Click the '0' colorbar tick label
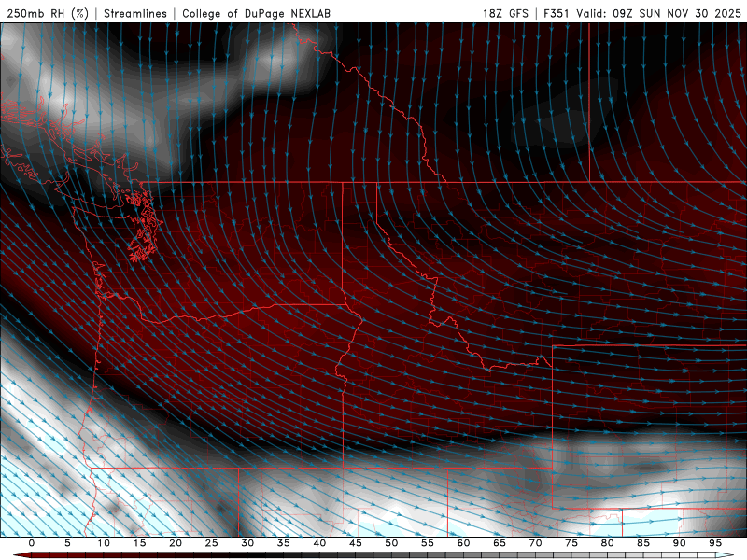 coord(32,543)
